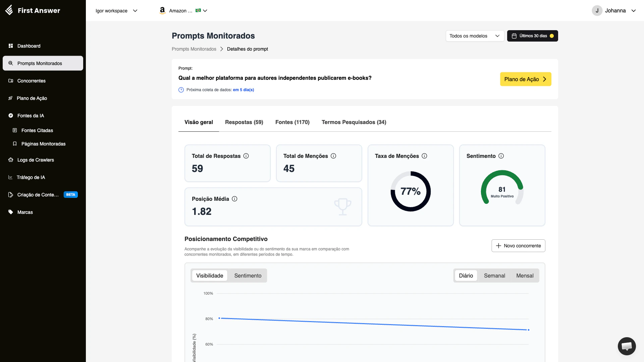Open the Todos os modelos dropdown

point(475,36)
